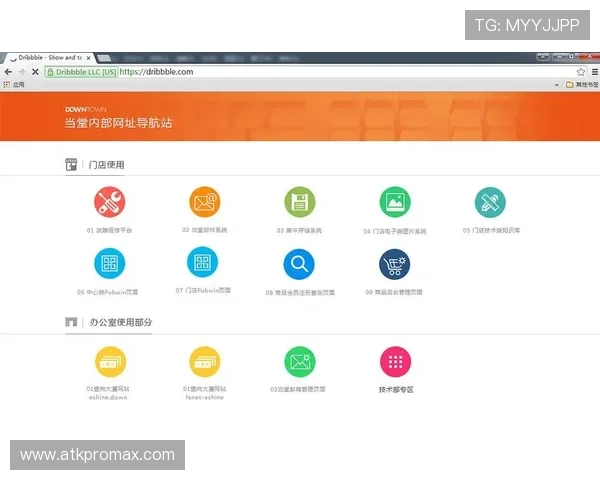This screenshot has width=600, height=480.
Task: Click the 09 商品后台管理页面 label
Action: [394, 292]
